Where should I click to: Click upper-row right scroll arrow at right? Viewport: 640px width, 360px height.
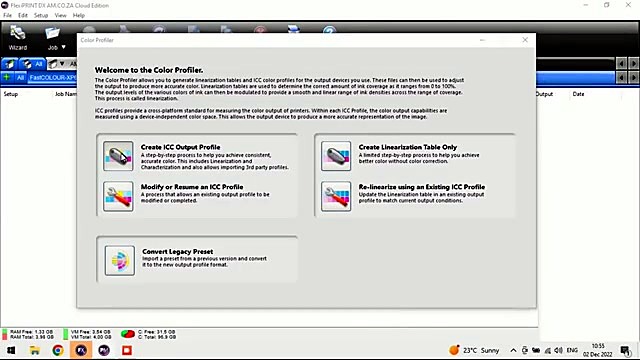click(x=633, y=64)
